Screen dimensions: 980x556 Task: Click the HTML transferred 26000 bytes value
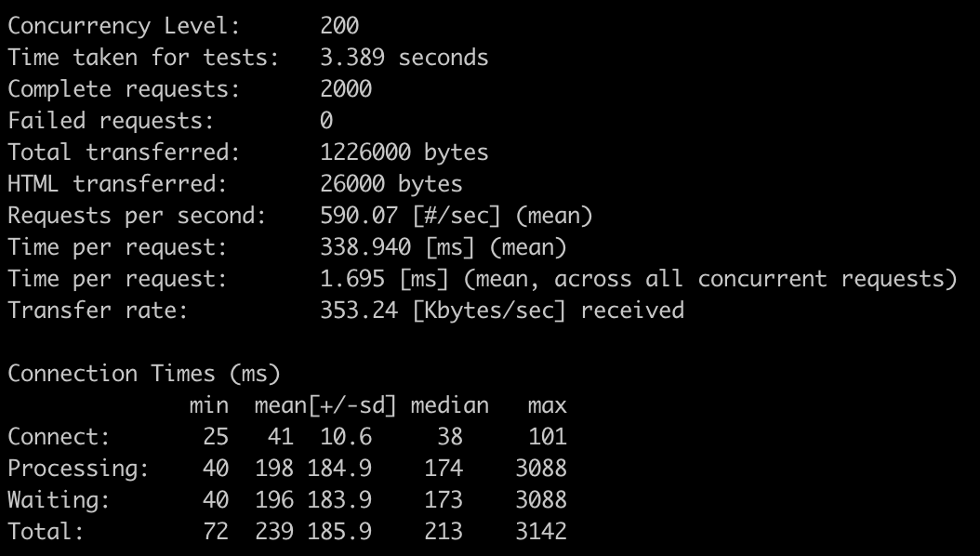click(x=391, y=184)
